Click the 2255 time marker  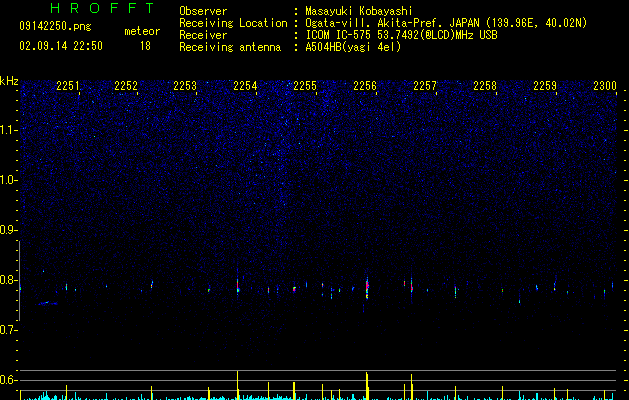coord(305,86)
